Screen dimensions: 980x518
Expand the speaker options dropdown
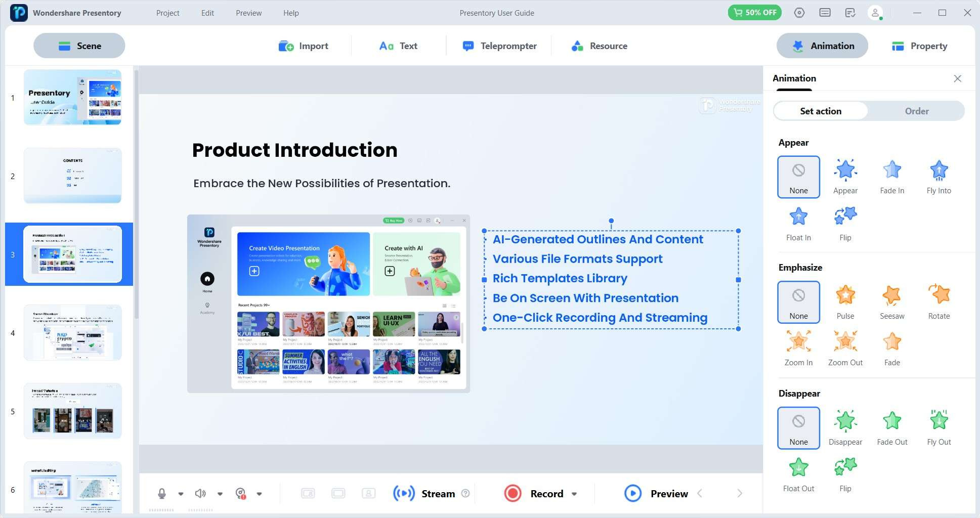pos(220,494)
